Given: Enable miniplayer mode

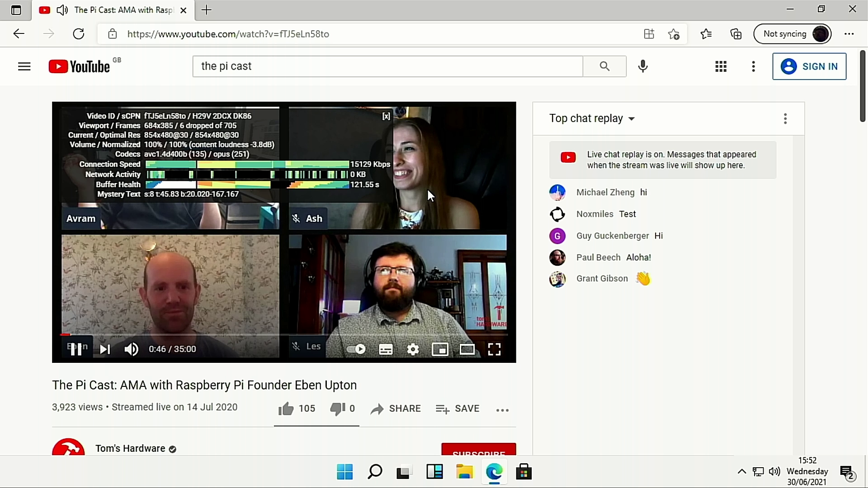Looking at the screenshot, I should click(440, 349).
